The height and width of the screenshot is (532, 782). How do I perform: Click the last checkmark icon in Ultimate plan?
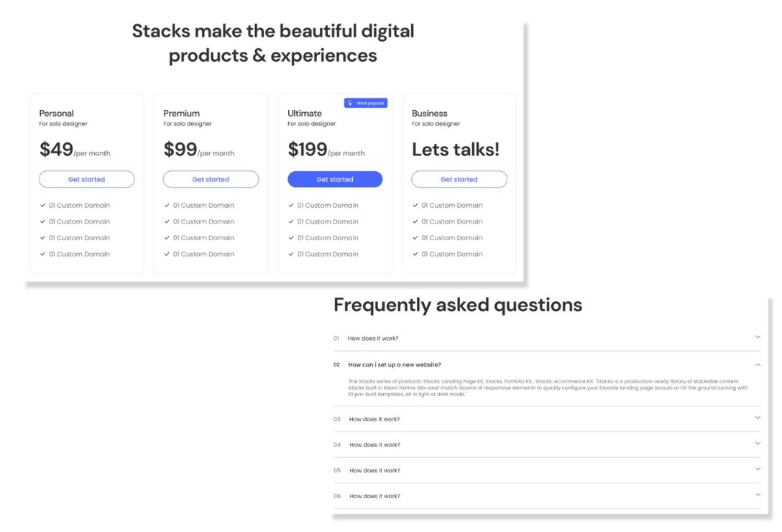(x=291, y=254)
